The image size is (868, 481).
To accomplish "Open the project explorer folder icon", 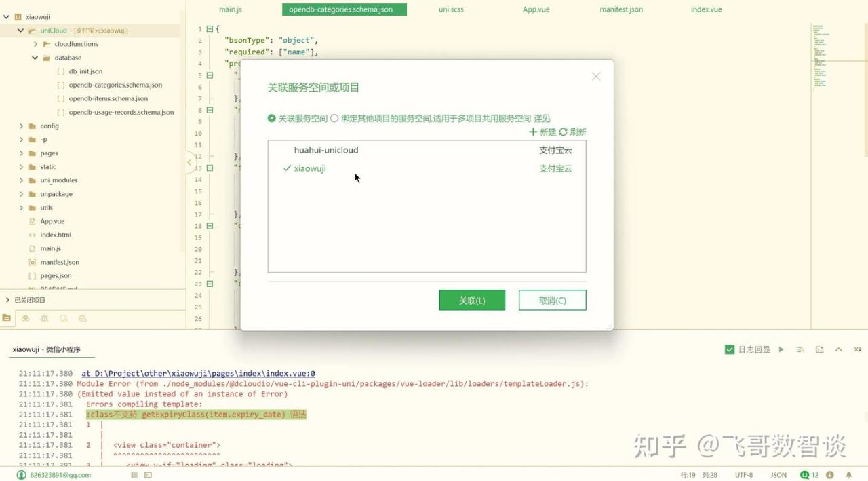I will point(7,318).
